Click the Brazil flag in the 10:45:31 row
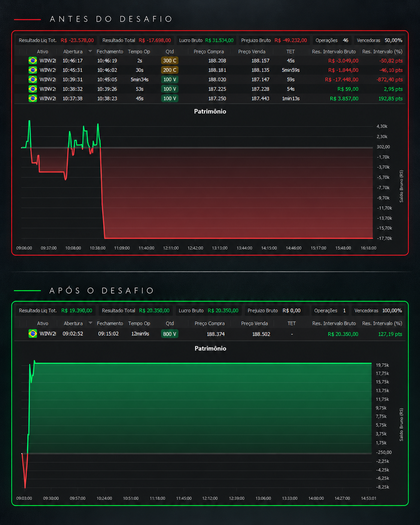Viewport: 420px width, 525px height. click(x=33, y=70)
